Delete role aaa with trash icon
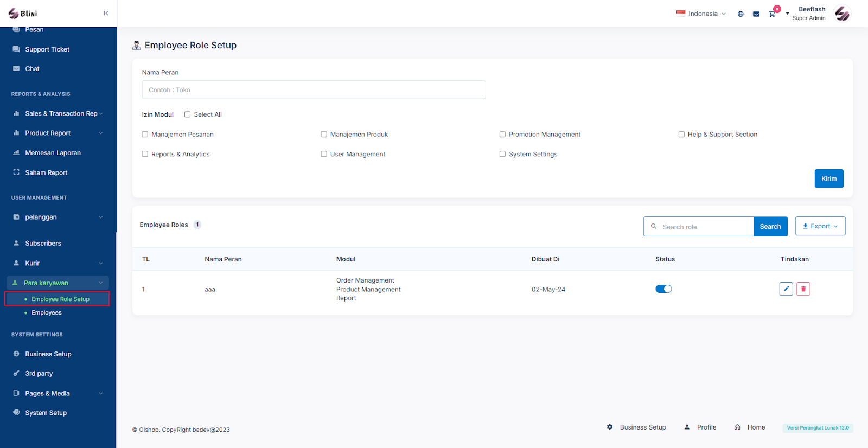This screenshot has height=448, width=868. pyautogui.click(x=803, y=289)
